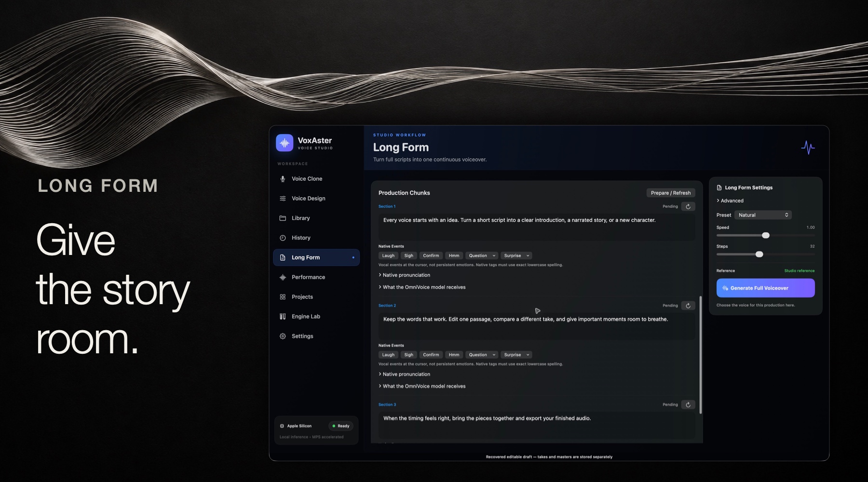Screen dimensions: 868x482
Task: Click the green Ready status badge
Action: 341,426
